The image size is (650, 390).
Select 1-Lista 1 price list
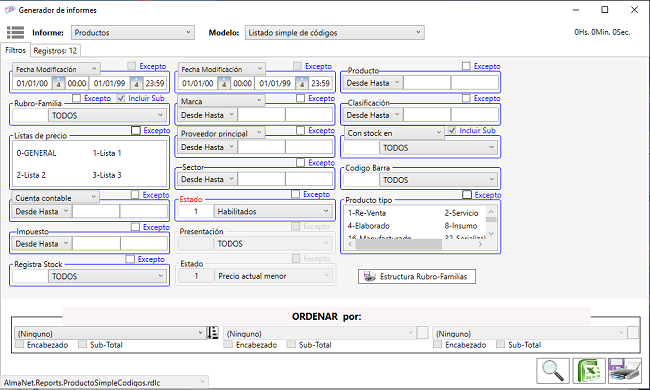(107, 153)
